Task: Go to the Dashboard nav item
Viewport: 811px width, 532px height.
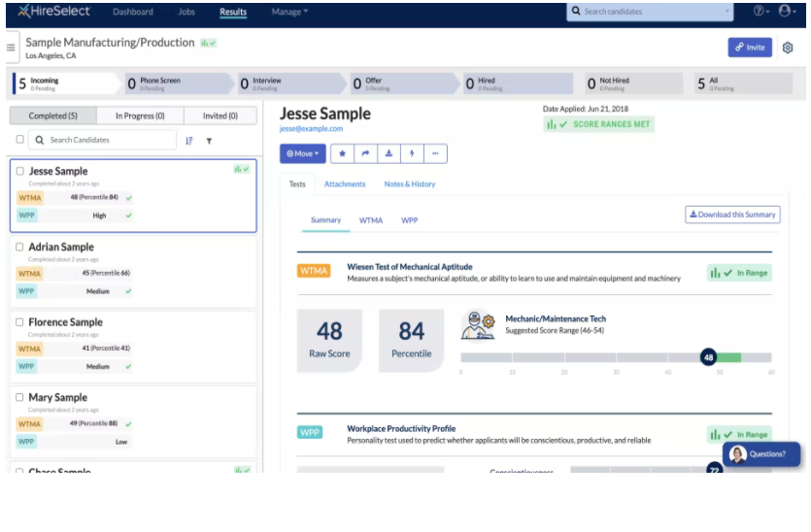Action: [x=133, y=12]
